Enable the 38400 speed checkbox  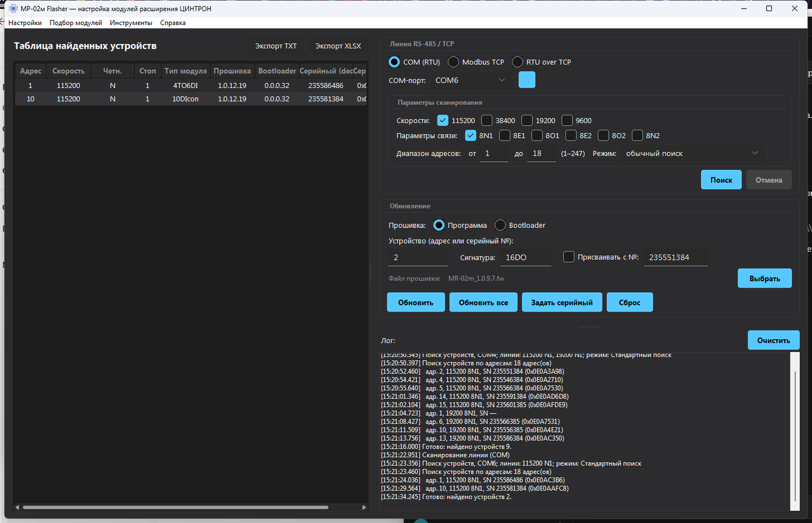click(x=487, y=121)
